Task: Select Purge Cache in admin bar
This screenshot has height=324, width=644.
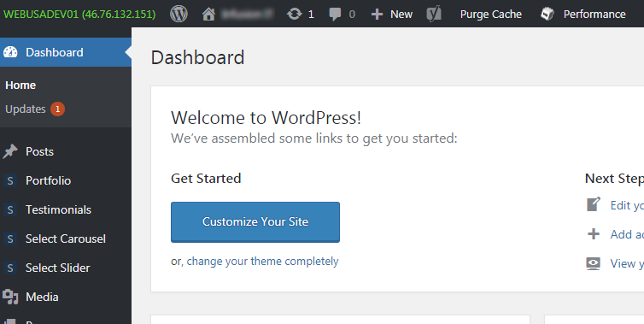Action: [491, 15]
